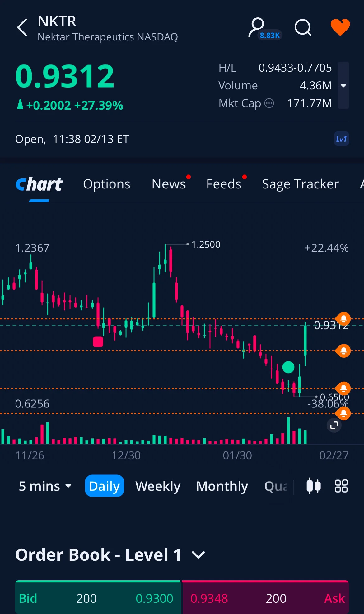
Task: Toggle the orange heart watchlist favorite
Action: 340,27
